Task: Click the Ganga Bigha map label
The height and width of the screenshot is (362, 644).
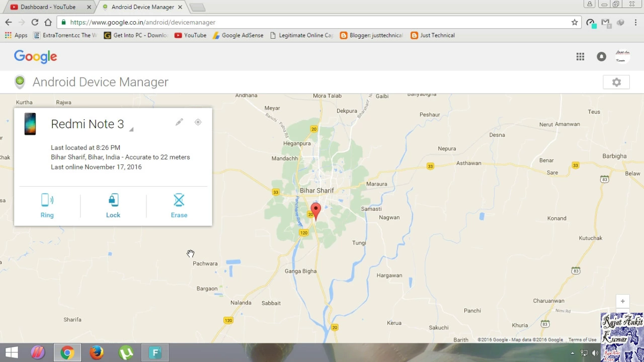Action: (x=300, y=271)
